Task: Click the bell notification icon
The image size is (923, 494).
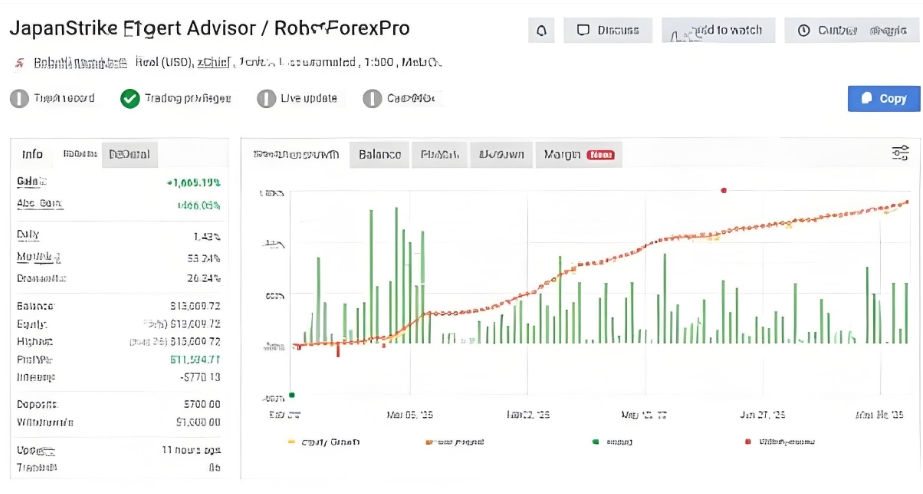Action: 541,31
